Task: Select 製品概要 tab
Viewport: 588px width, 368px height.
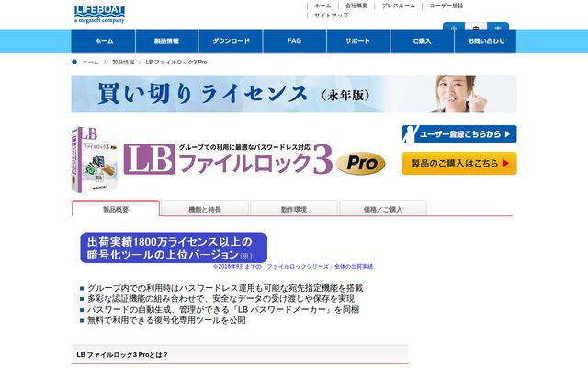Action: (116, 209)
